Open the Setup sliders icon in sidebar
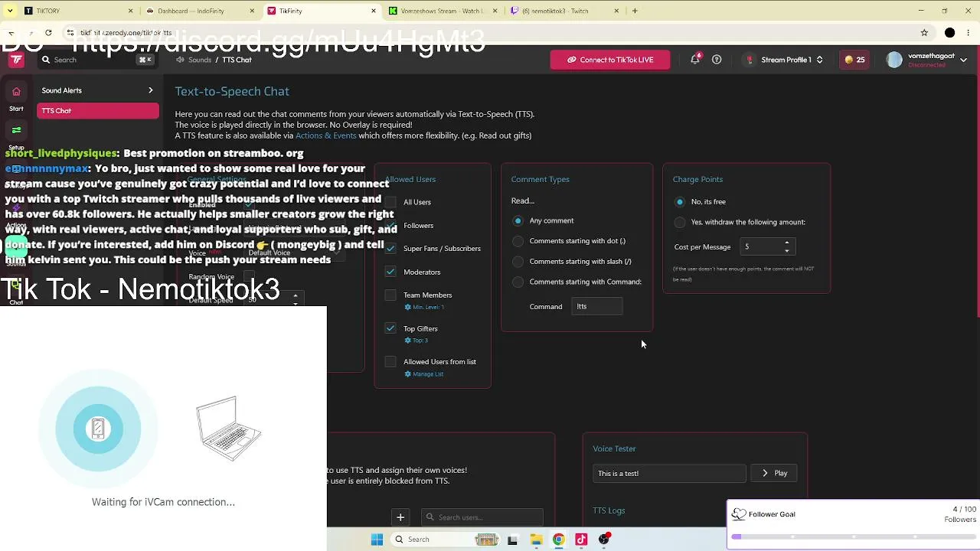Viewport: 980px width, 551px height. point(16,131)
